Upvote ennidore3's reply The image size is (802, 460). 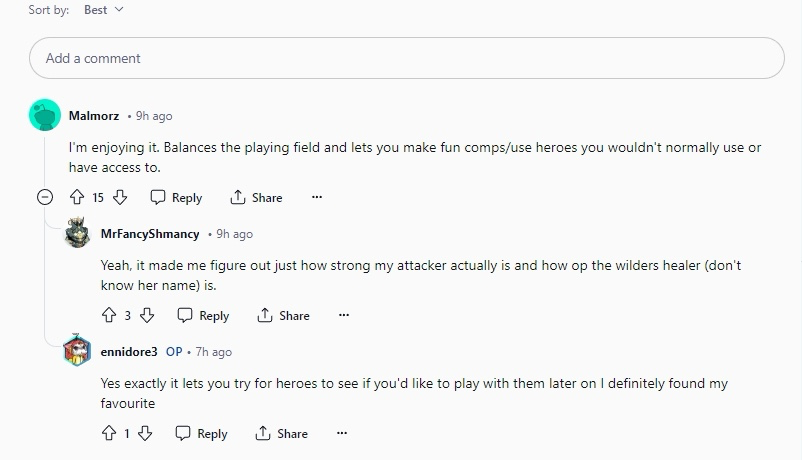pos(108,433)
